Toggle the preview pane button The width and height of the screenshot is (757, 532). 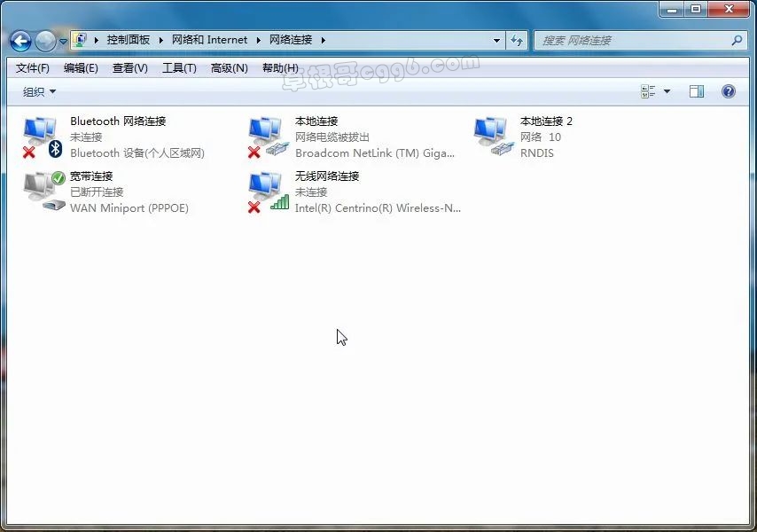click(x=696, y=91)
